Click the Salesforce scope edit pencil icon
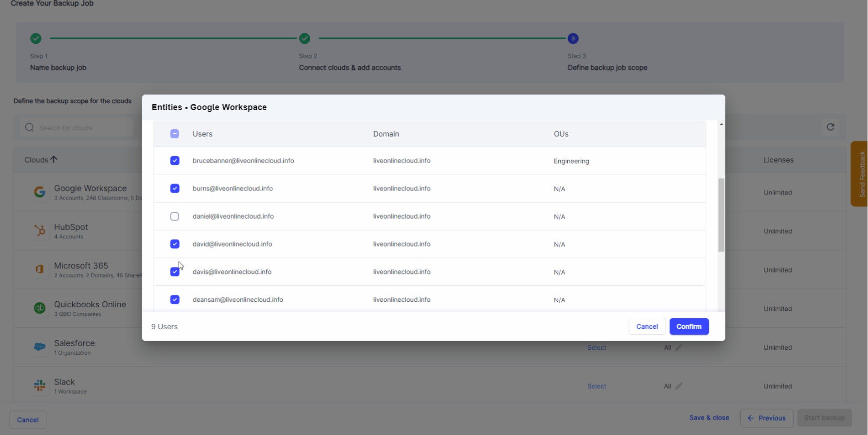 pos(678,347)
